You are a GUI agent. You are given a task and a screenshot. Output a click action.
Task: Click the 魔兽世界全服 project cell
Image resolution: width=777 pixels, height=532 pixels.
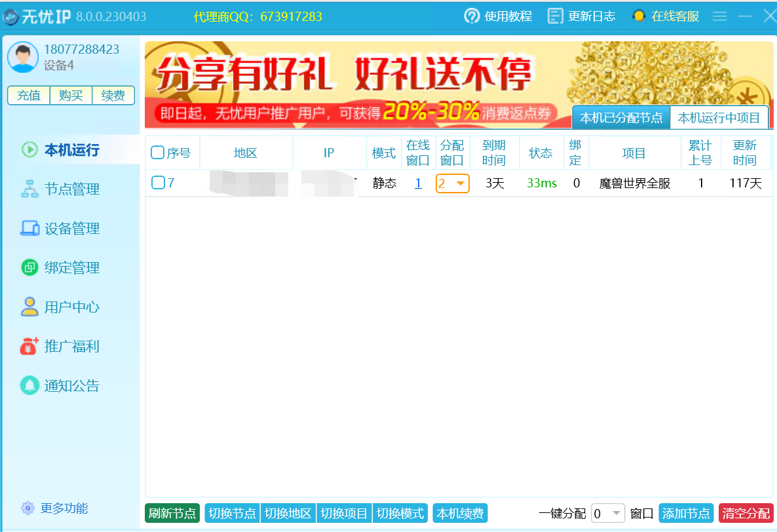(635, 183)
